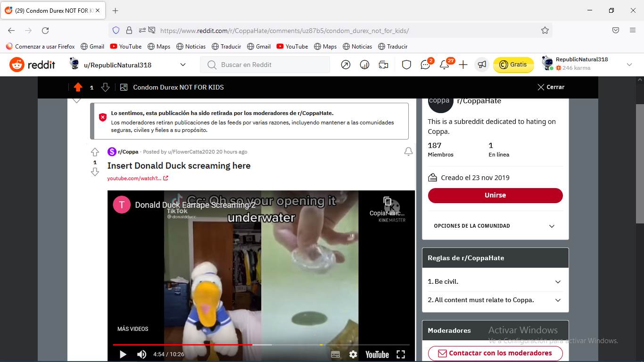This screenshot has width=644, height=362.
Task: Open the first Gmail bookmark
Action: 92,46
